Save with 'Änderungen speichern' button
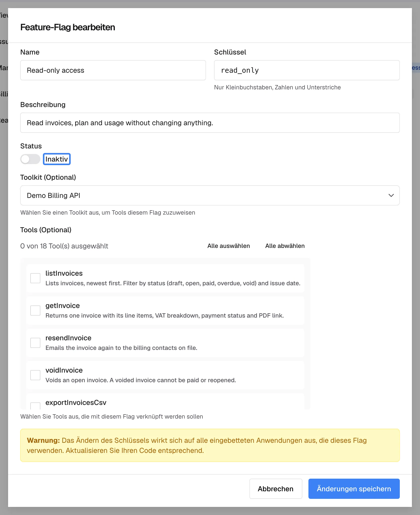 354,489
